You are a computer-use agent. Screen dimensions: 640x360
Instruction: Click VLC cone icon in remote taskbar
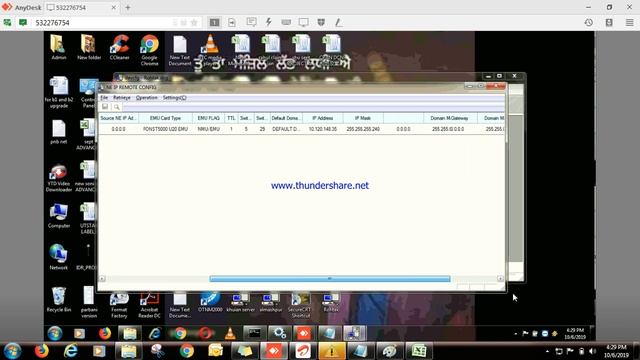point(230,333)
